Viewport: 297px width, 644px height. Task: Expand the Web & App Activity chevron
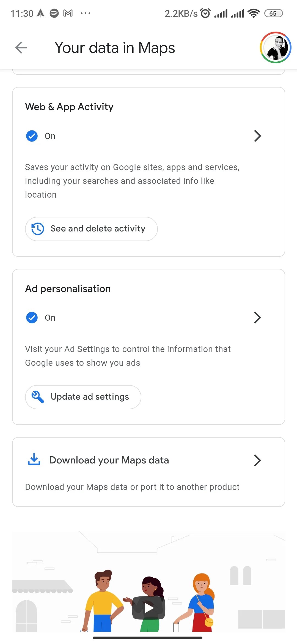coord(257,136)
